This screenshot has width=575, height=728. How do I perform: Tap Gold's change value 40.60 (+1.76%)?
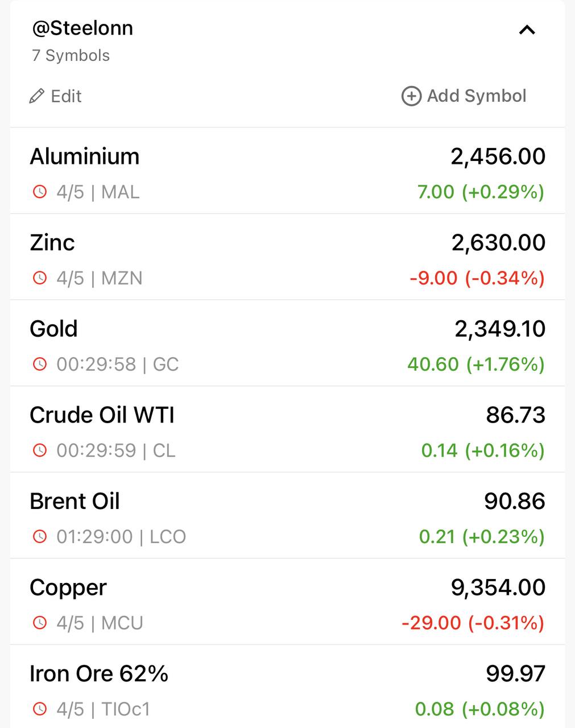coord(476,364)
